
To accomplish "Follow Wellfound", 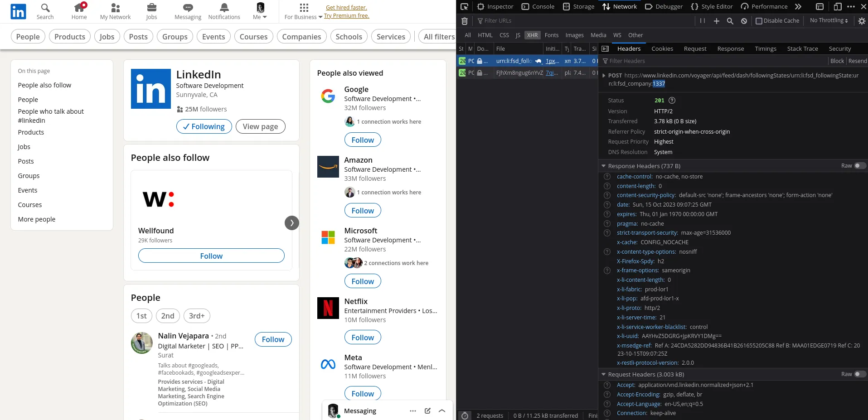I will coord(211,256).
